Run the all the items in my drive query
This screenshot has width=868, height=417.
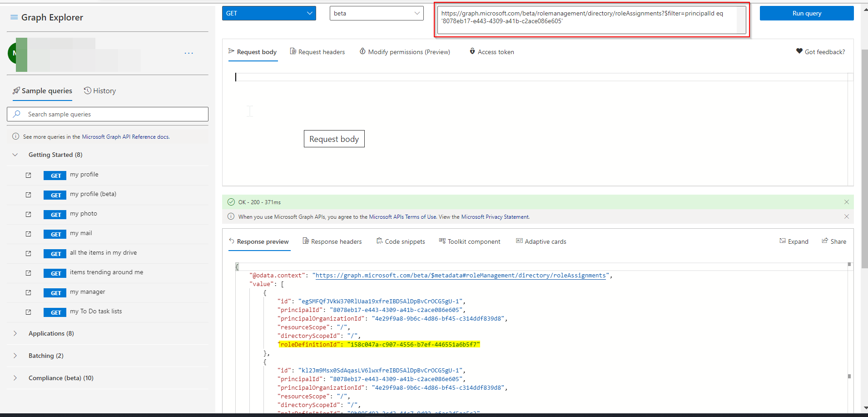point(103,253)
